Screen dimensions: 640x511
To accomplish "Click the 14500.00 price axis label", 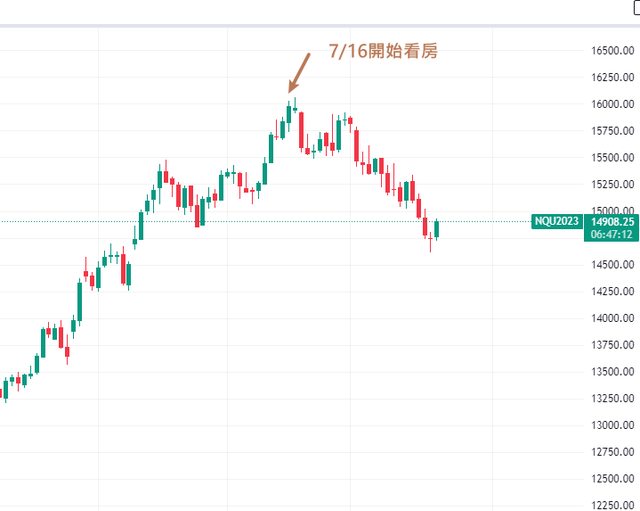I will 612,265.
